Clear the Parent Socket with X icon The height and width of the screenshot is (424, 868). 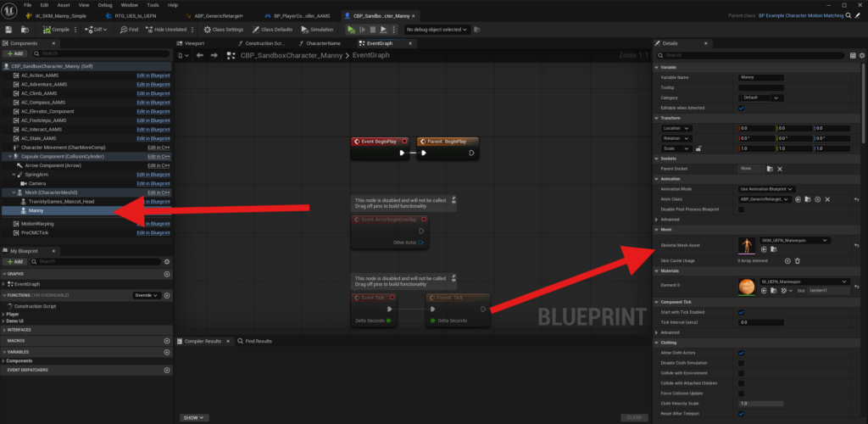780,169
